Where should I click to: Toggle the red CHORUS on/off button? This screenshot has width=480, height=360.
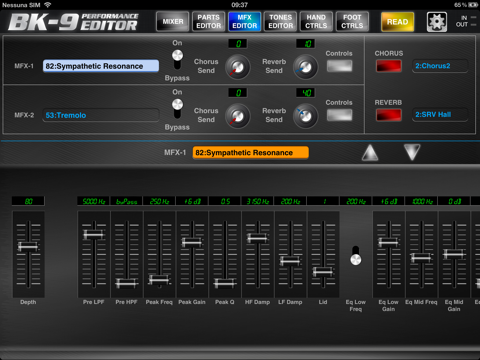tap(389, 66)
